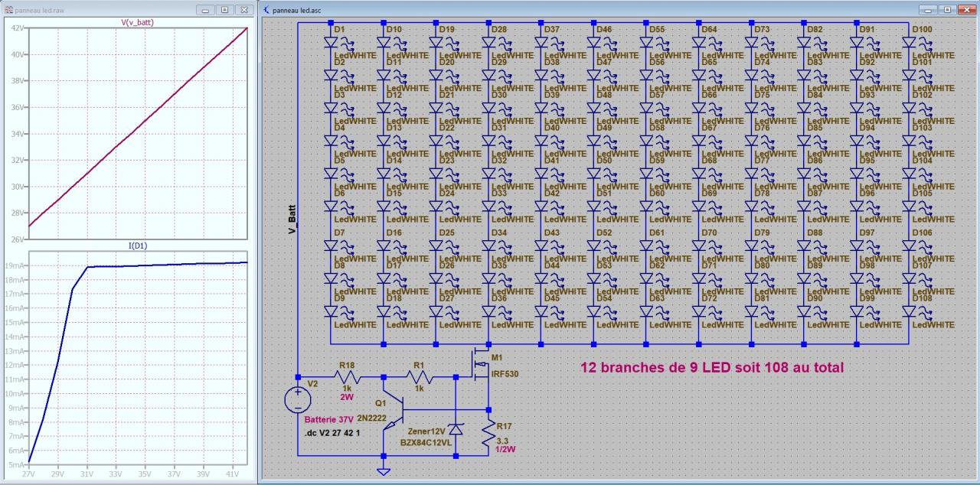Click the 1/2W rating text by R17
Viewport: 980px width, 485px height.
[x=506, y=450]
